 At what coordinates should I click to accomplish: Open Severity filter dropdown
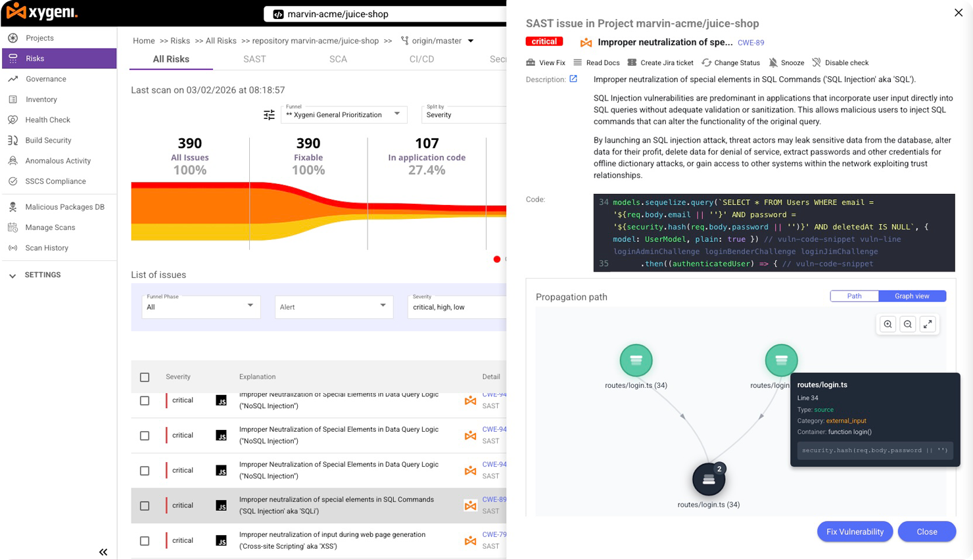tap(457, 307)
